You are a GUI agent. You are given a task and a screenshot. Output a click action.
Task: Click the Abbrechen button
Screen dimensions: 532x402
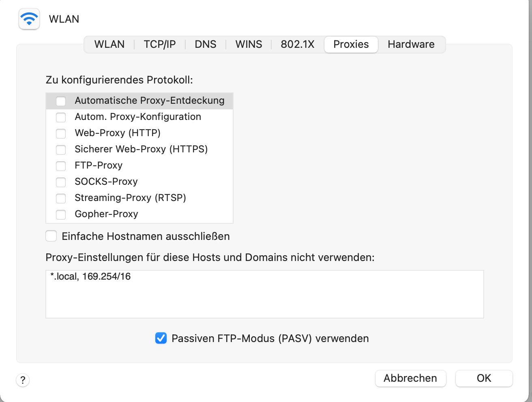410,378
